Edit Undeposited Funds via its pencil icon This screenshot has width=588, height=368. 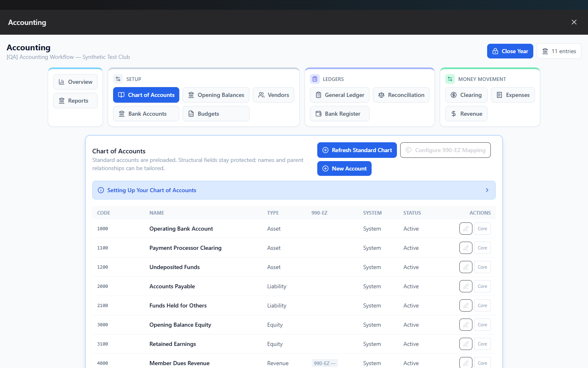466,267
